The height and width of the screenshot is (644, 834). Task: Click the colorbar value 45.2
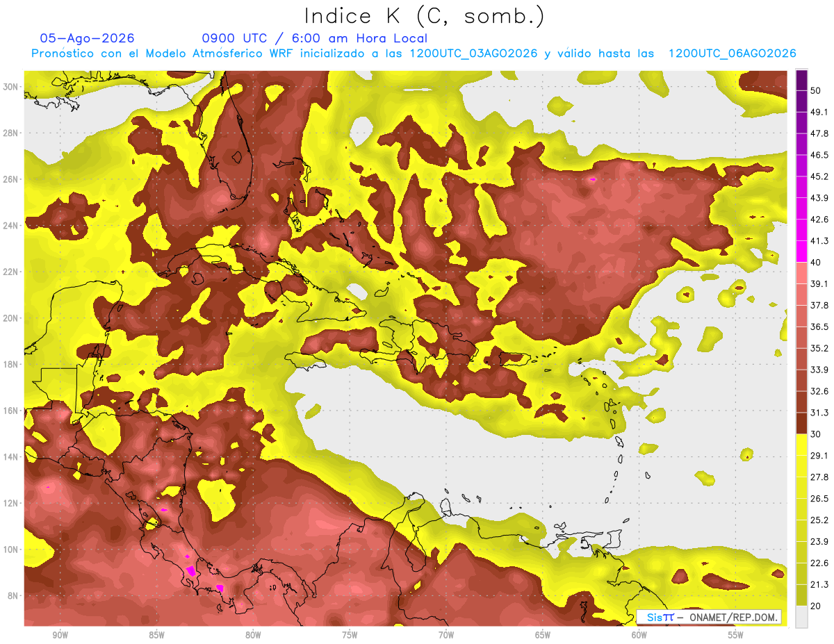coord(820,176)
